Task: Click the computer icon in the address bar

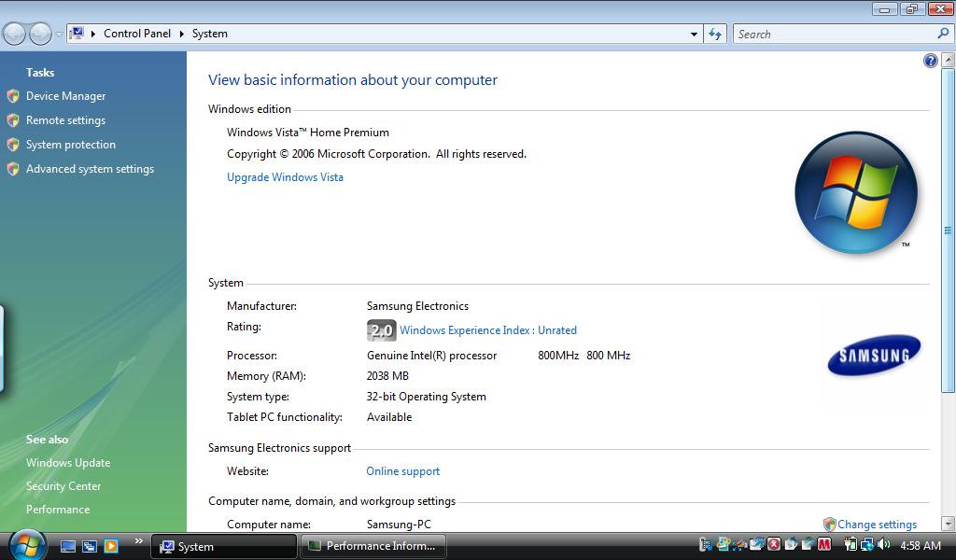Action: [77, 34]
